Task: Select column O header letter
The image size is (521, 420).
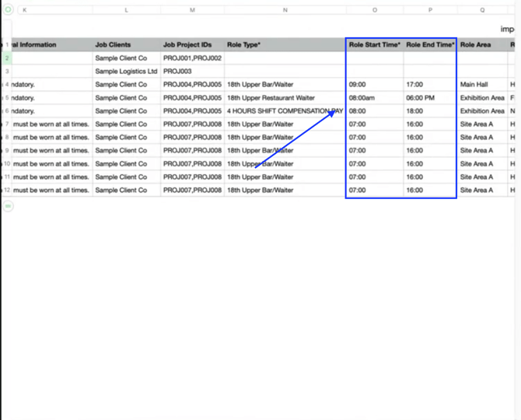Action: [x=375, y=10]
